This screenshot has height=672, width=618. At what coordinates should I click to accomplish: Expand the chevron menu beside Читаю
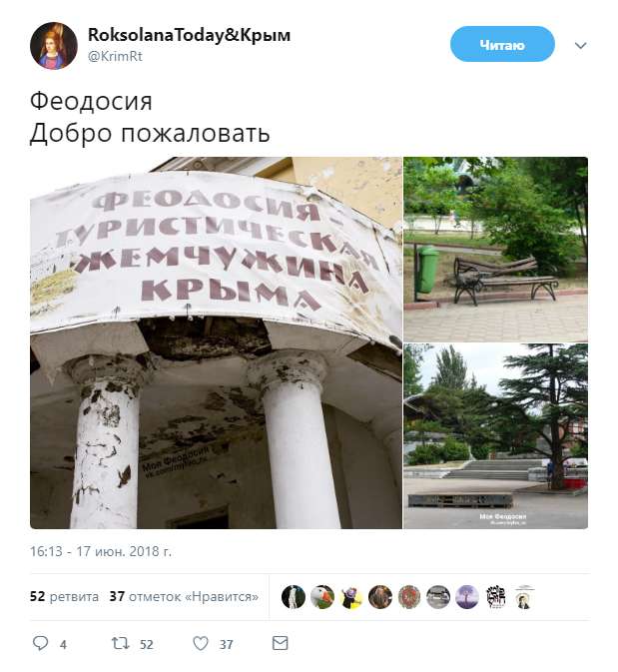[x=580, y=45]
